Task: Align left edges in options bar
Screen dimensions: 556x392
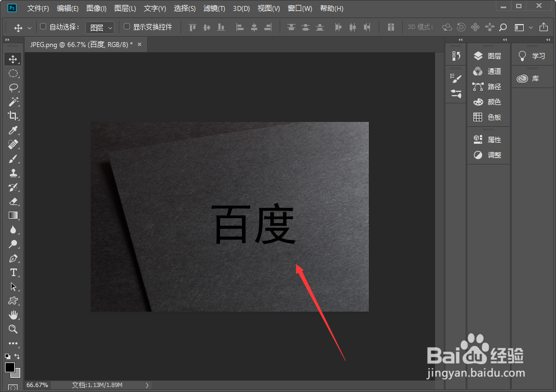Action: click(240, 27)
